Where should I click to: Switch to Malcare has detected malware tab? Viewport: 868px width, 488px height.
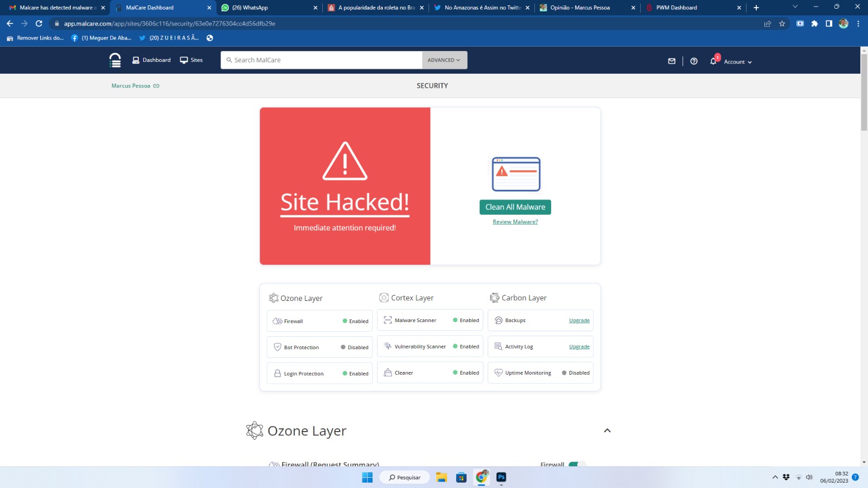(56, 8)
